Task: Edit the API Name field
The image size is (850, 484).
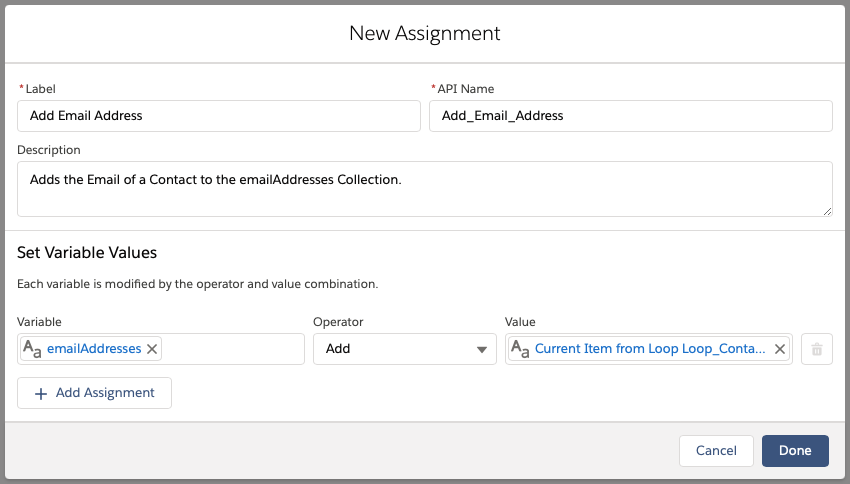Action: click(630, 116)
